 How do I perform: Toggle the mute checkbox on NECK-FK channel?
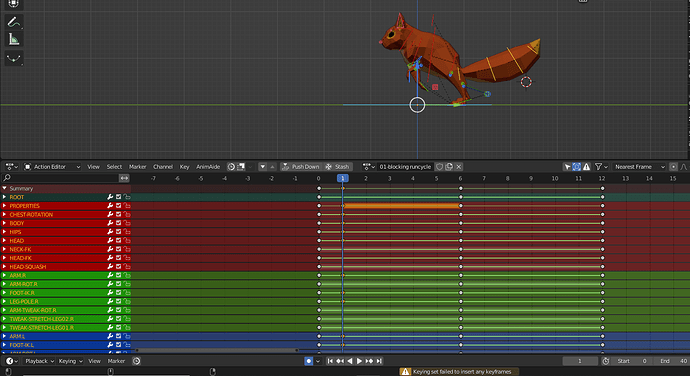point(118,249)
